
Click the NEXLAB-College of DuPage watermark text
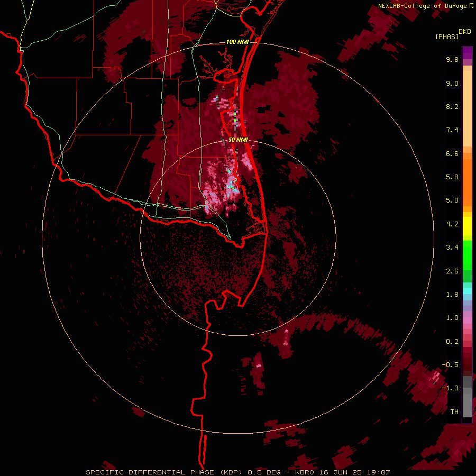pos(426,6)
